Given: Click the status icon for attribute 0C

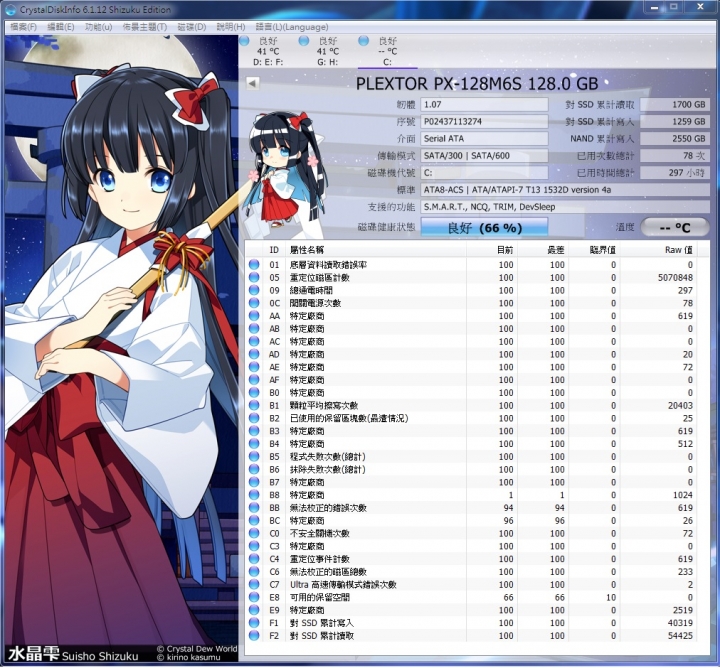Looking at the screenshot, I should [253, 303].
